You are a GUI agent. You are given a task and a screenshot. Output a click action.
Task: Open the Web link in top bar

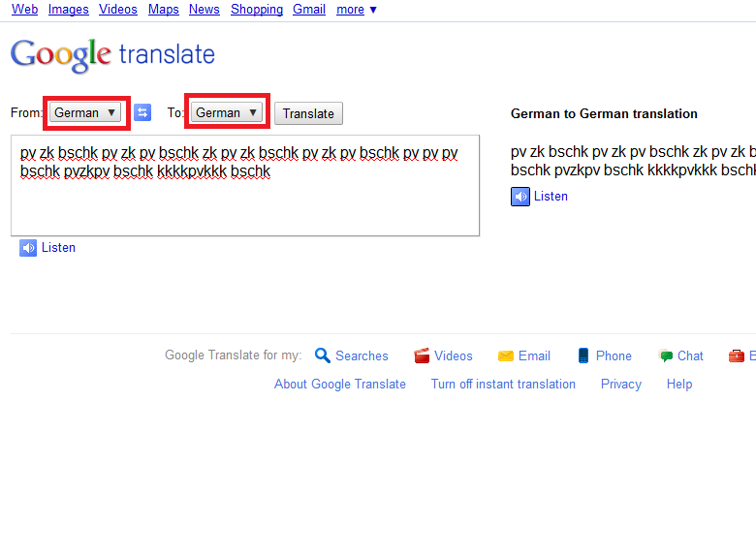click(x=24, y=9)
